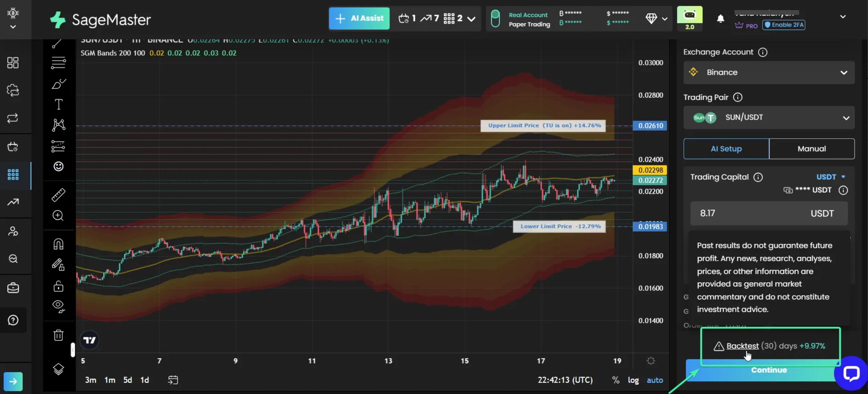Select the 5d time range

coord(128,380)
